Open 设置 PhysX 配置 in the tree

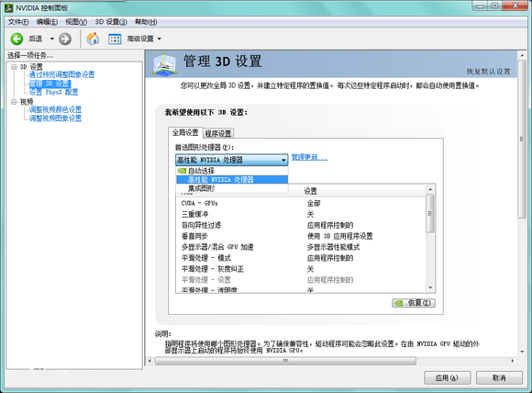point(53,92)
